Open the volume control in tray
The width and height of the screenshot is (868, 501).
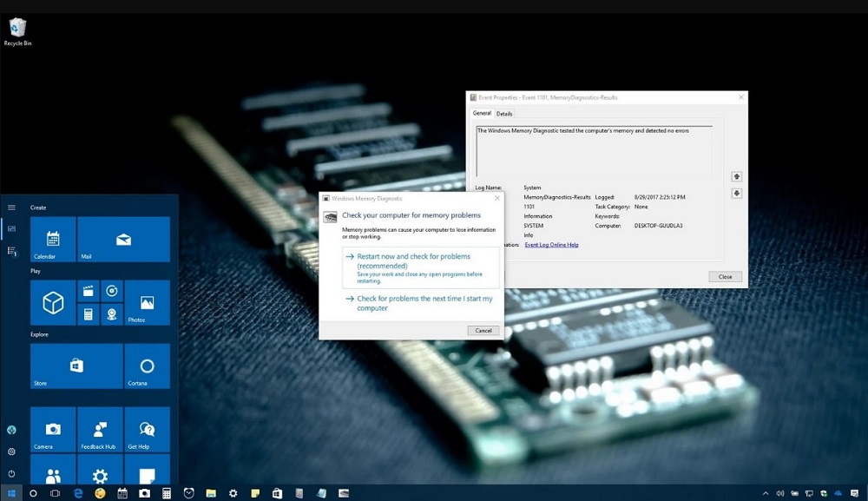point(780,493)
